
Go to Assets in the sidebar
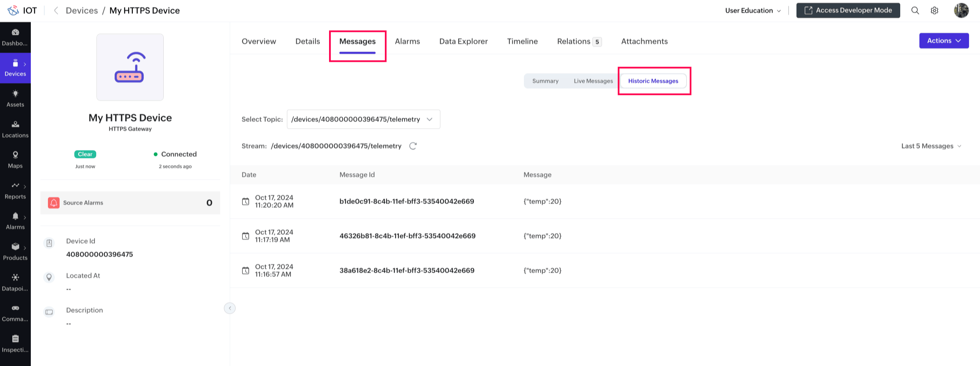pyautogui.click(x=15, y=99)
